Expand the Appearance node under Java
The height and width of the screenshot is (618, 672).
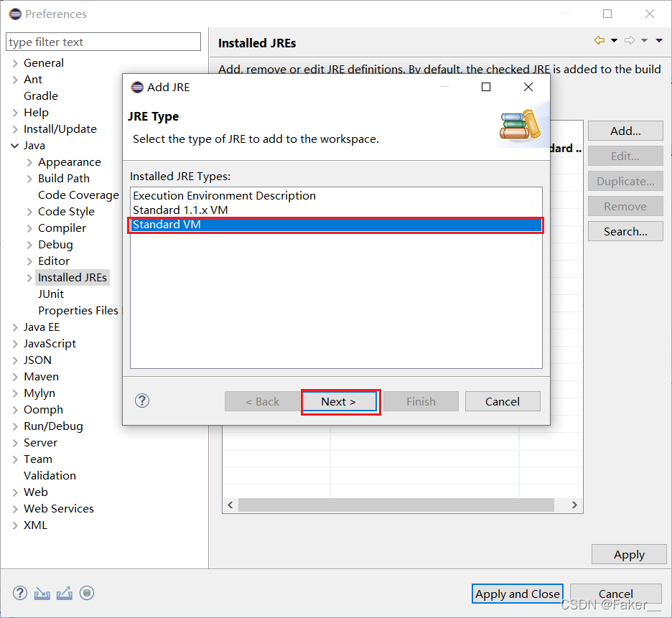(29, 162)
